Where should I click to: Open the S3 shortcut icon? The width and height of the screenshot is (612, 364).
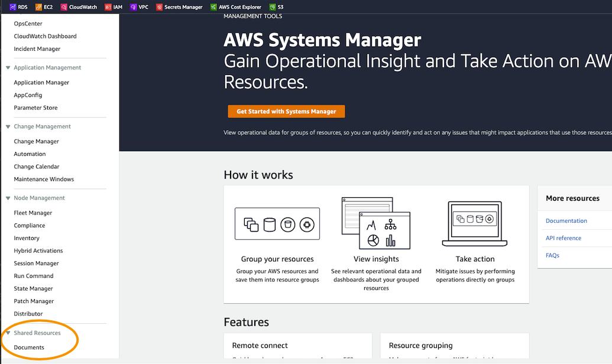[x=273, y=7]
